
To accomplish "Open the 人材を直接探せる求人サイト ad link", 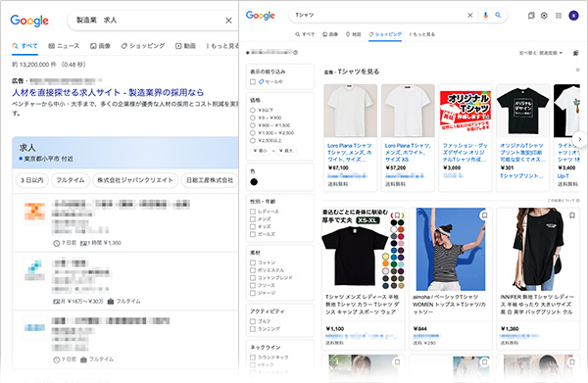I will click(108, 92).
